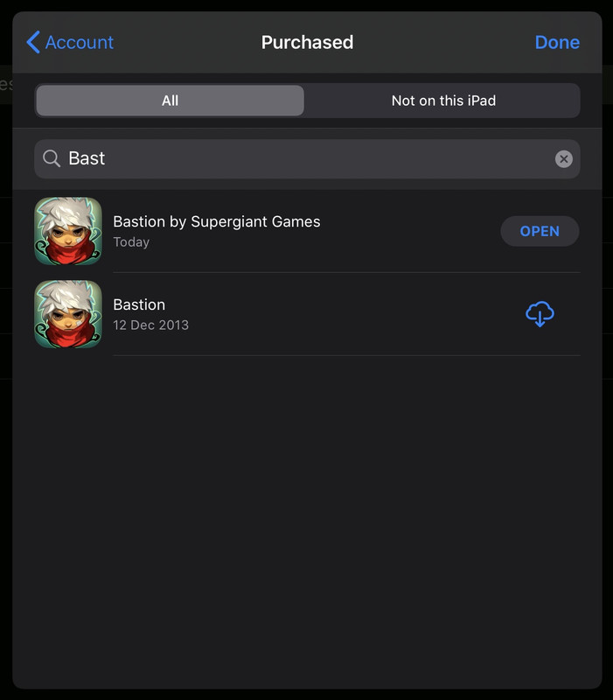This screenshot has width=613, height=700.
Task: Download Bastion with the cloud arrow icon
Action: [540, 314]
